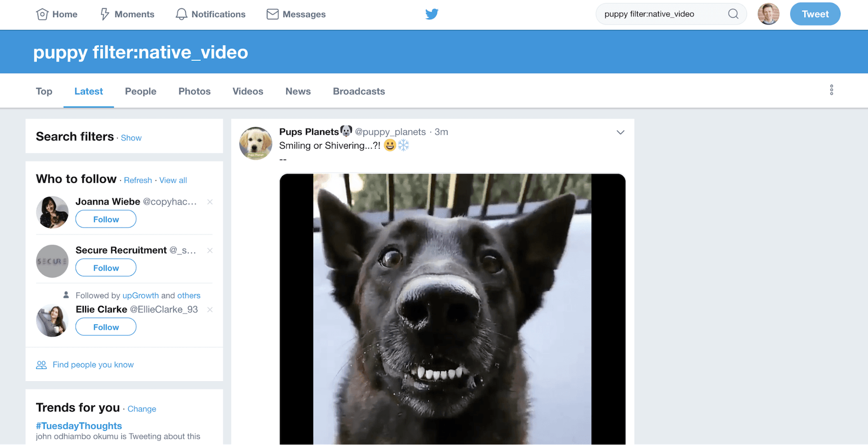Open Moments via the lightning bolt icon
Viewport: 868px width, 445px height.
pyautogui.click(x=105, y=14)
